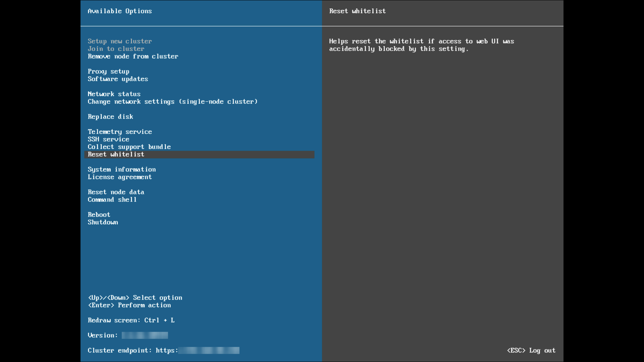Open 'Network status' entry

[x=114, y=94]
